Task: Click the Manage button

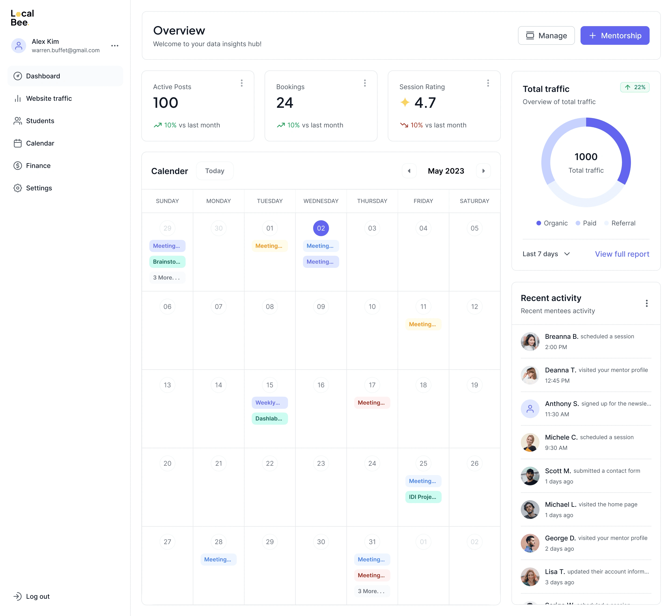Action: coord(546,35)
